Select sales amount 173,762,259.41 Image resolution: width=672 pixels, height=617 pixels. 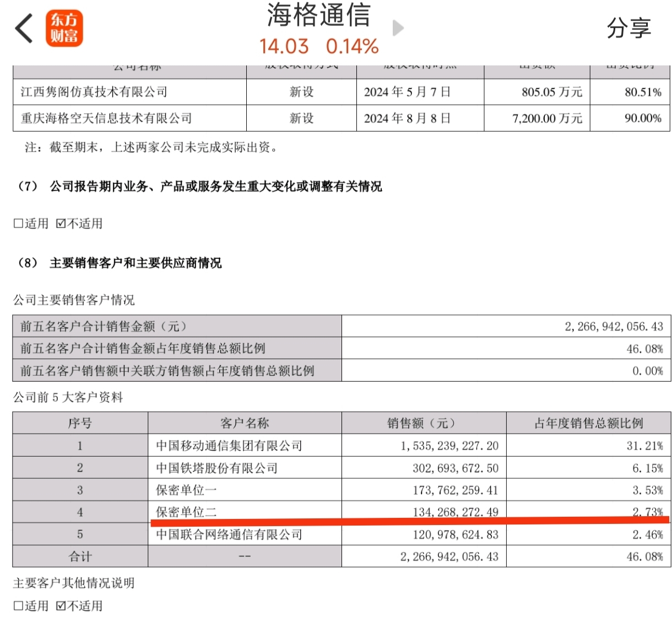tap(456, 490)
